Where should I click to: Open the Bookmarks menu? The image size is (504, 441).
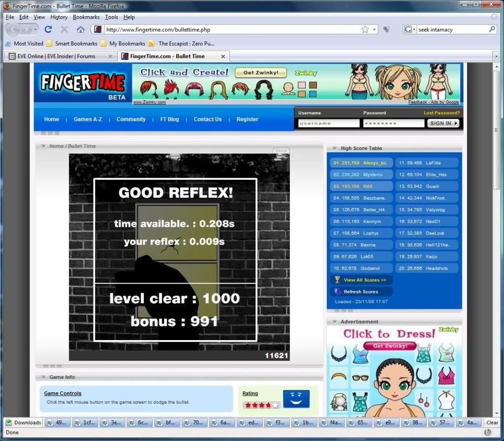tap(86, 17)
